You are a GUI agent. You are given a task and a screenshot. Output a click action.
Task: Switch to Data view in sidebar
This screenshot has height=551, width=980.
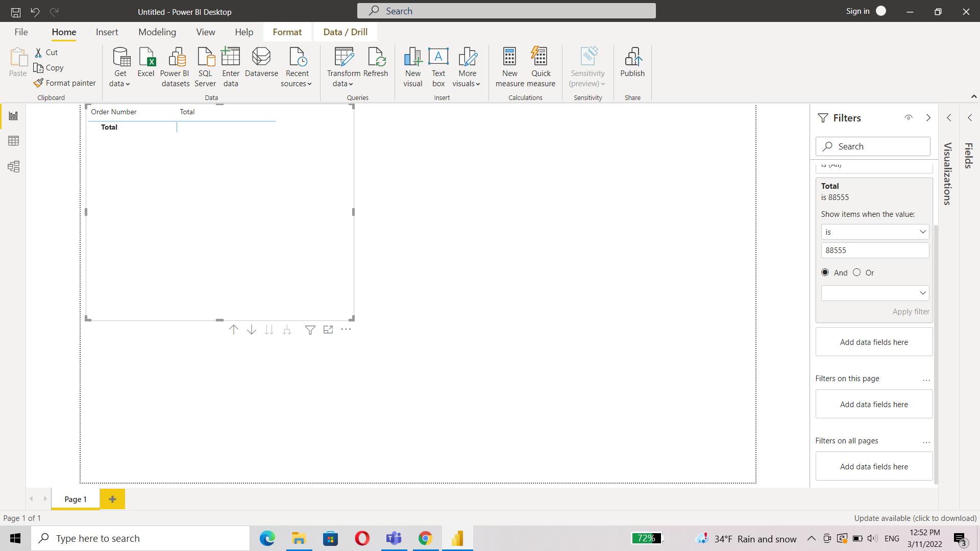tap(14, 141)
